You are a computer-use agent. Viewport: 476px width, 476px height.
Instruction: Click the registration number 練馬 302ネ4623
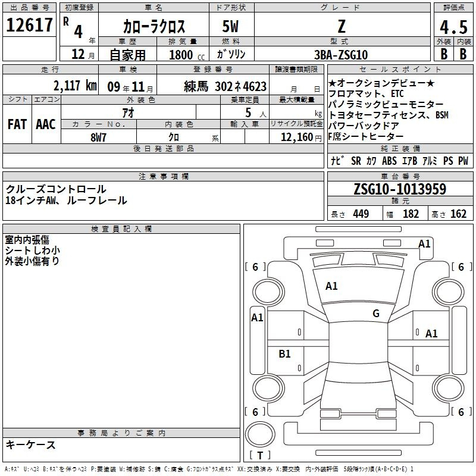point(225,86)
